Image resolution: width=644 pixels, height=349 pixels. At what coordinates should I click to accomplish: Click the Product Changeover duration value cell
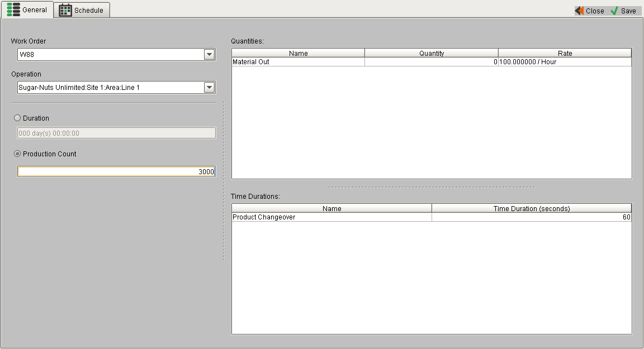tap(531, 217)
